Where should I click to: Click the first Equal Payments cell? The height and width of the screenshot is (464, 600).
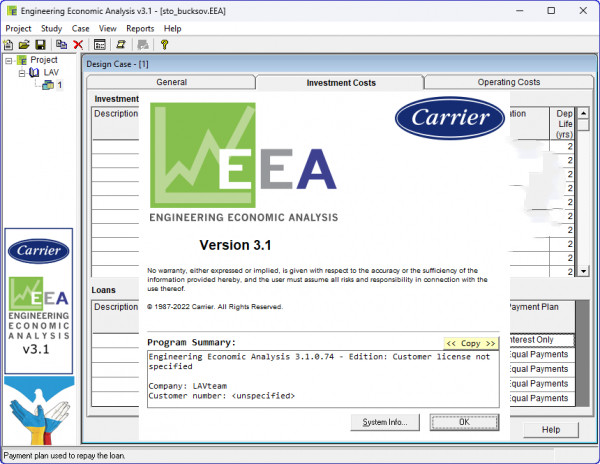tap(541, 354)
